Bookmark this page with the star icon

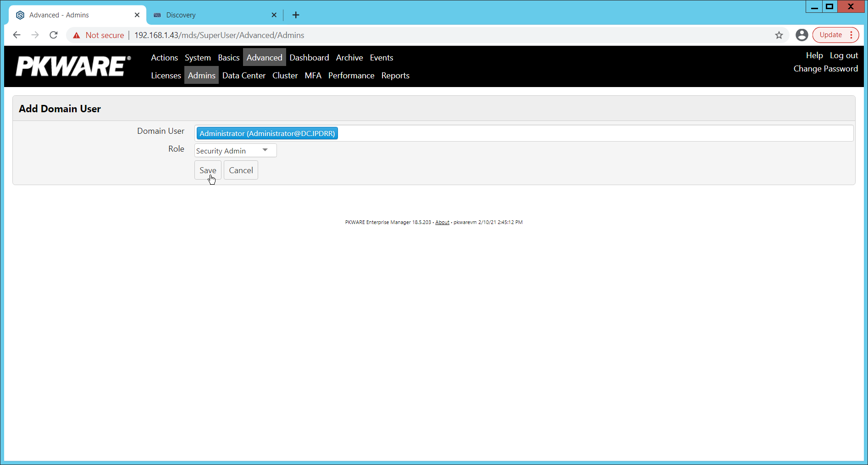(x=779, y=35)
